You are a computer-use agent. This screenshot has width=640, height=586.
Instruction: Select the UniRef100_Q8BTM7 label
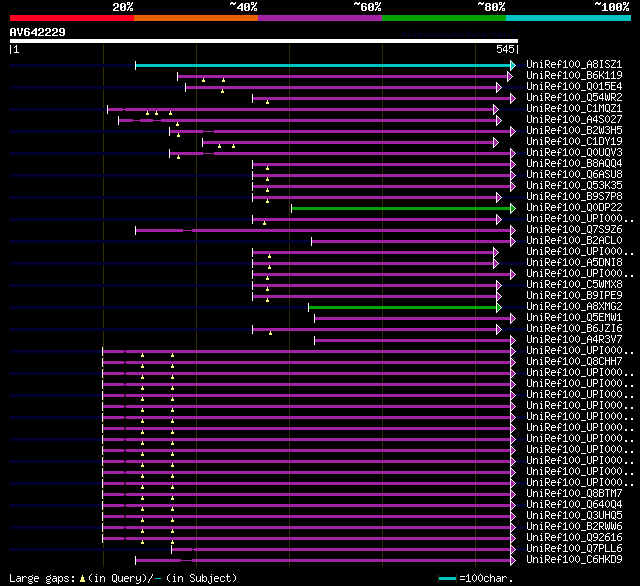pyautogui.click(x=574, y=494)
